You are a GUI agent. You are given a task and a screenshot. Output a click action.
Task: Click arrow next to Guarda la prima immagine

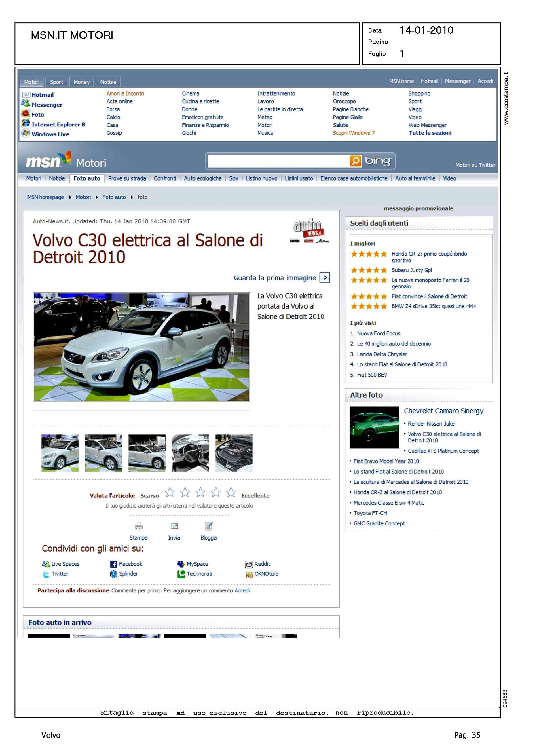[324, 278]
